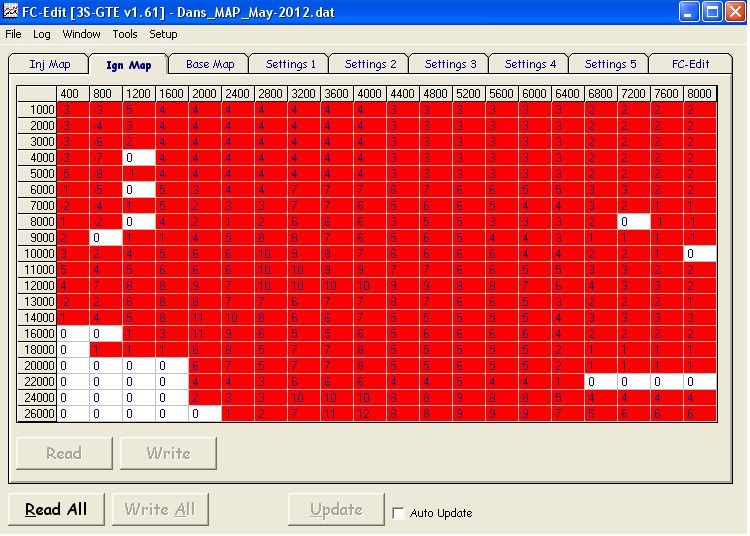Switch to the Base Map tab
Image resolution: width=750 pixels, height=536 pixels.
[x=210, y=64]
